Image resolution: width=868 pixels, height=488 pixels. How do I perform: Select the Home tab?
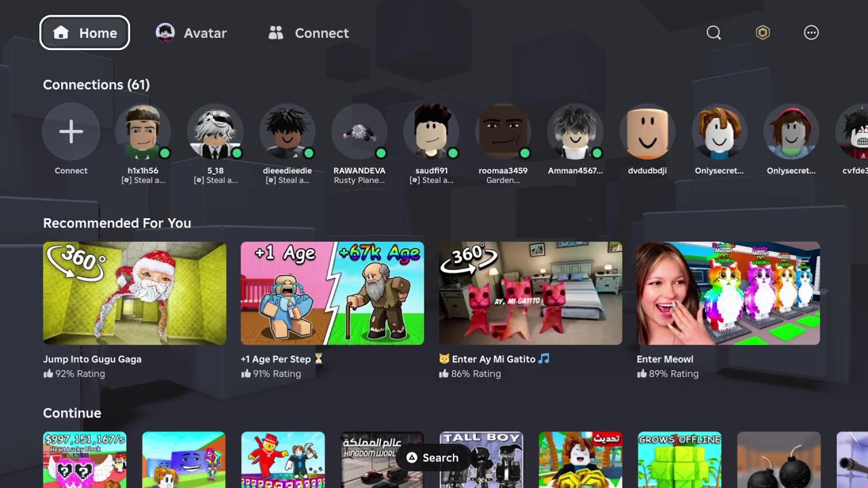click(85, 33)
